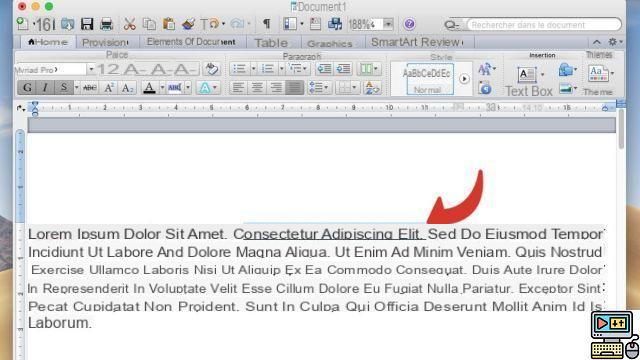
Task: Save the document with the floppy disk icon
Action: pos(87,24)
